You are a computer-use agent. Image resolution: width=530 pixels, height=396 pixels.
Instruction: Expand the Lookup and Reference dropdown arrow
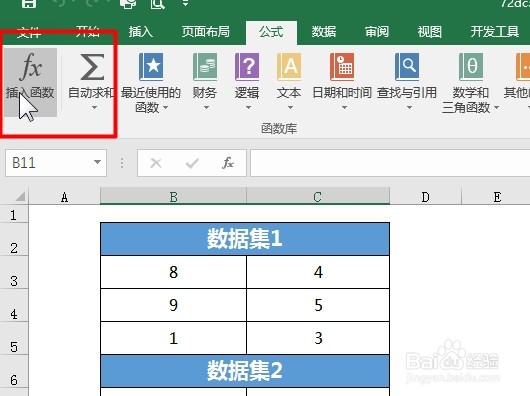(409, 108)
